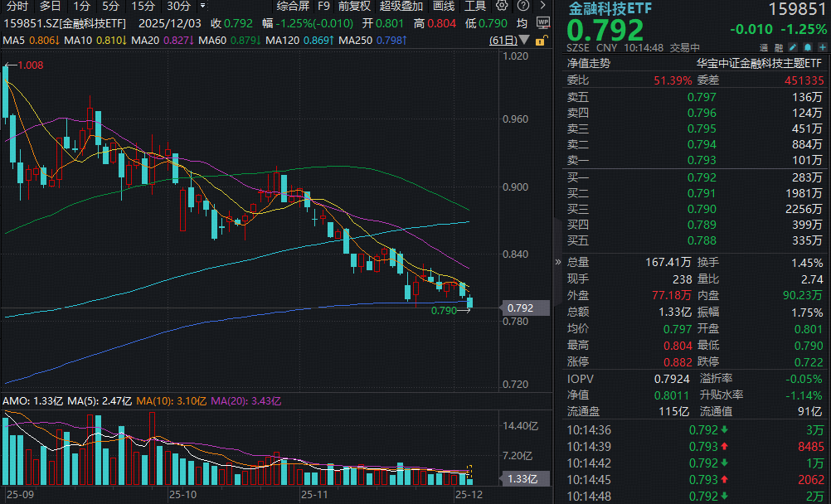Click the green plus icon next to the bell
Screen dimensions: 831x504
pos(822,47)
